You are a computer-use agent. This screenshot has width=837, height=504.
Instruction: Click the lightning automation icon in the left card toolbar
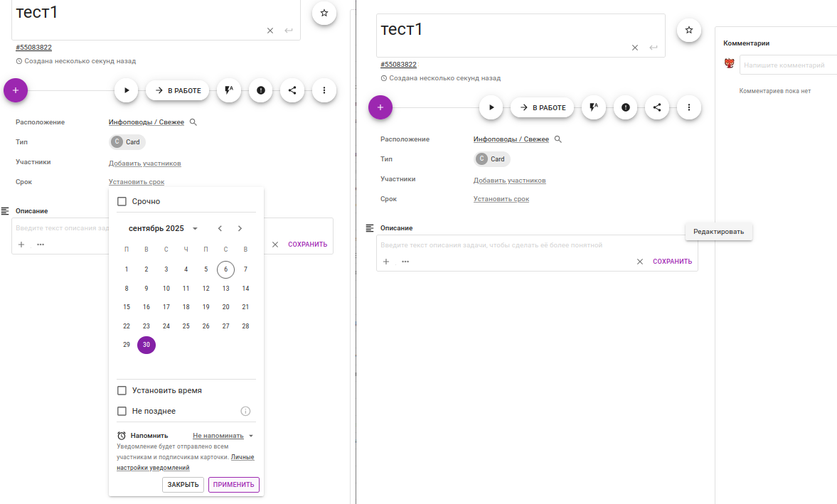point(229,90)
